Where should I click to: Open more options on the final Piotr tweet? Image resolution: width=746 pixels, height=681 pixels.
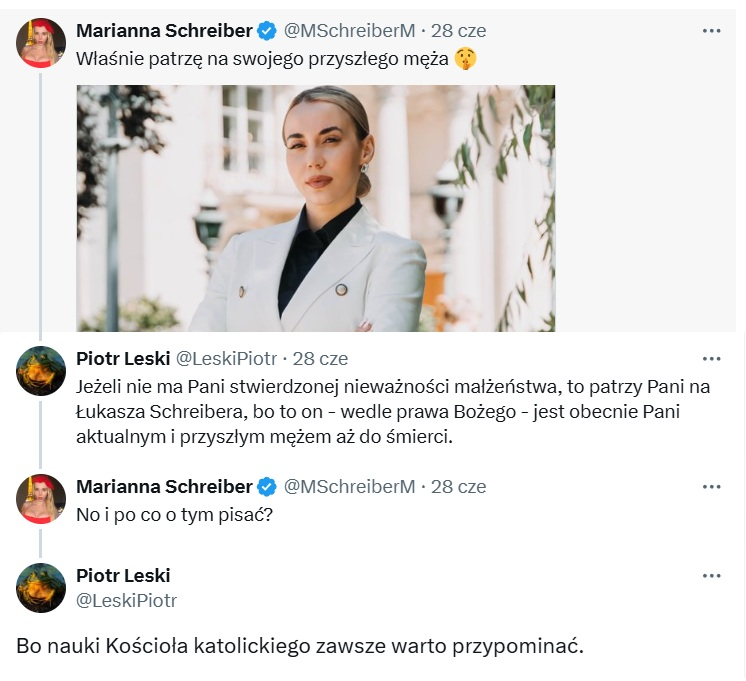[711, 576]
